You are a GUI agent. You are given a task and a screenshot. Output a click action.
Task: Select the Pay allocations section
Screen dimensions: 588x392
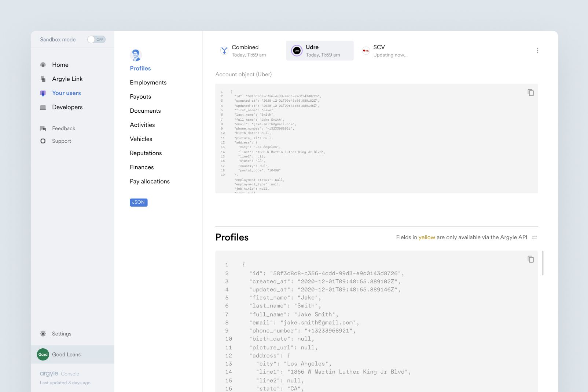pyautogui.click(x=150, y=181)
